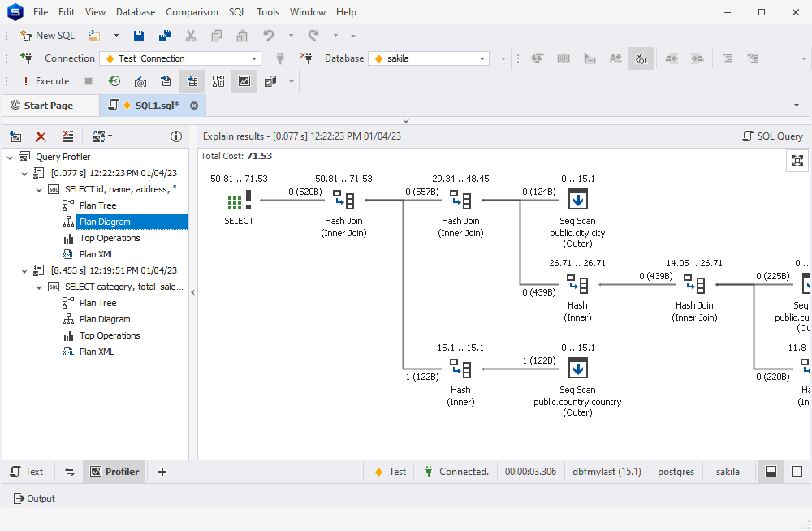Image resolution: width=812 pixels, height=531 pixels.
Task: Toggle Query Profiling Mode in the Execute toolbar
Action: pos(244,80)
